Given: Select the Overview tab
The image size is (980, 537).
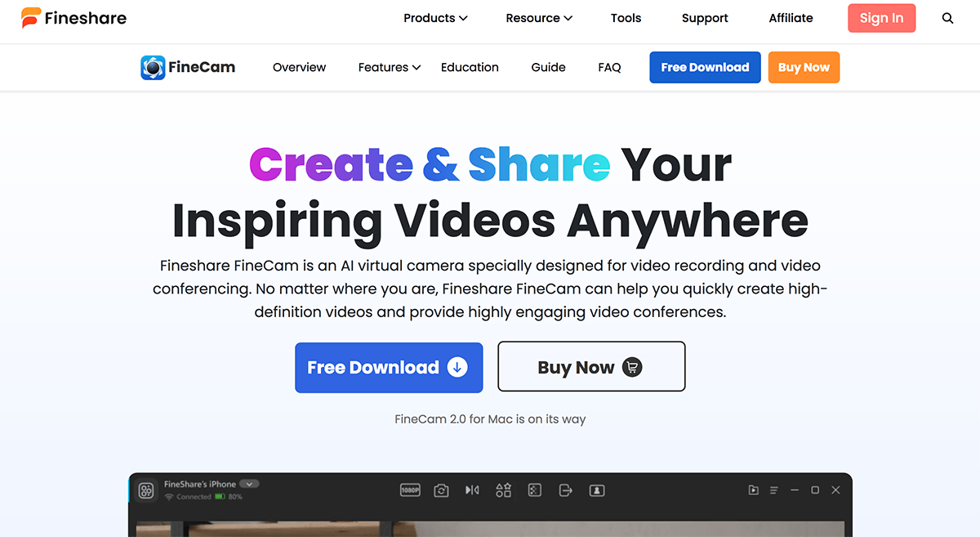Looking at the screenshot, I should pyautogui.click(x=299, y=67).
